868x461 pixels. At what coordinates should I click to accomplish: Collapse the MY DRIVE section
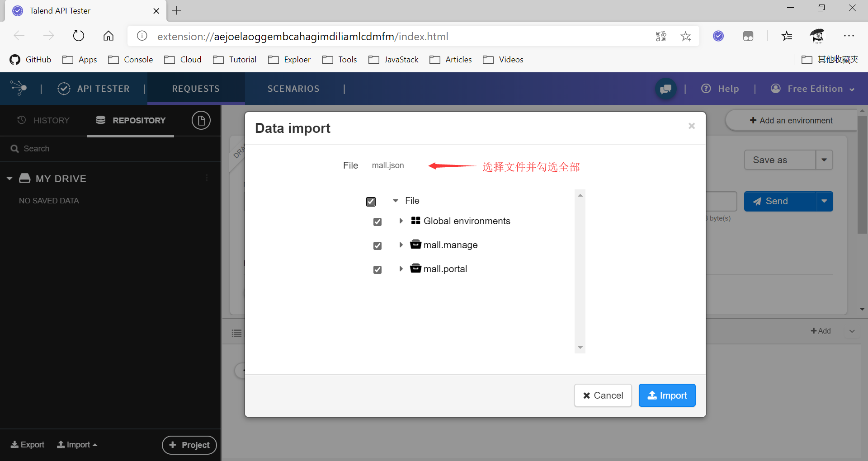[9, 178]
